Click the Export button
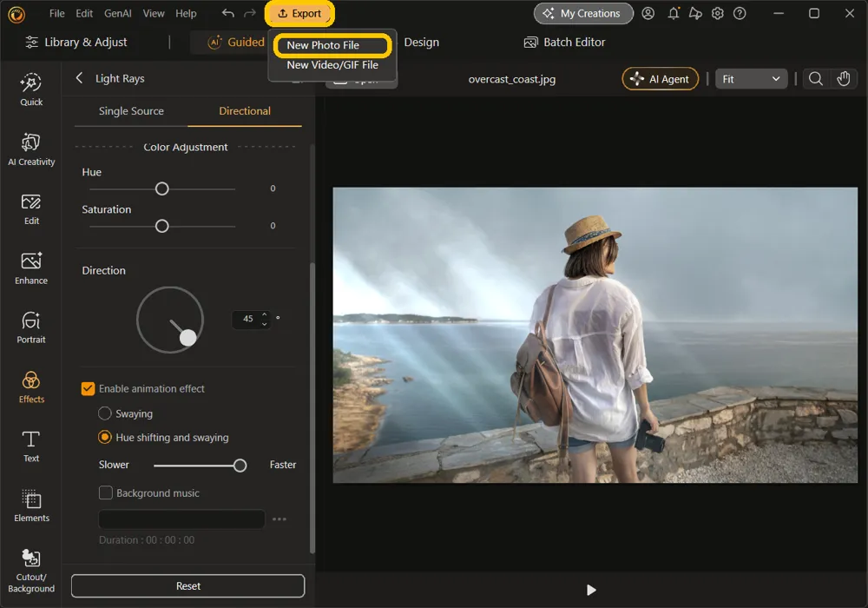This screenshot has height=608, width=868. coord(299,13)
